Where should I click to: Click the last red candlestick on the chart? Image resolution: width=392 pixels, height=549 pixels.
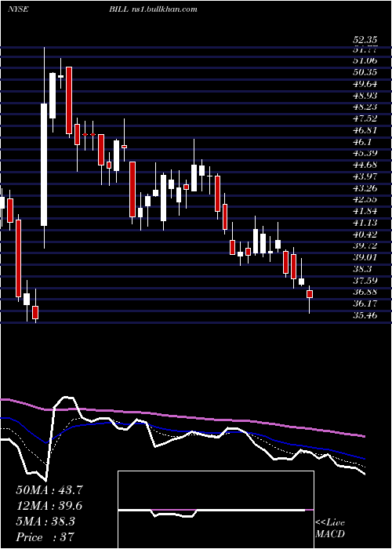click(310, 294)
